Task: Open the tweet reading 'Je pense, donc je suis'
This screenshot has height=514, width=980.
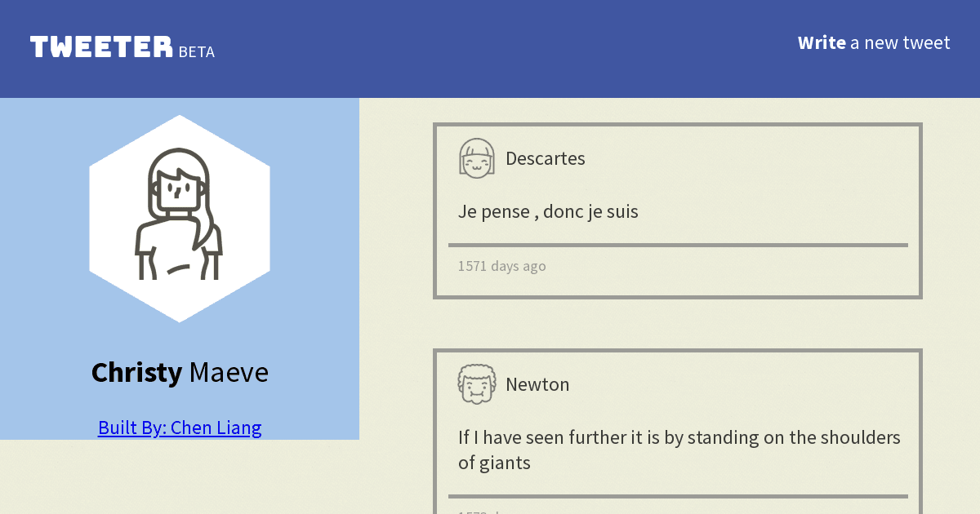Action: (x=549, y=211)
